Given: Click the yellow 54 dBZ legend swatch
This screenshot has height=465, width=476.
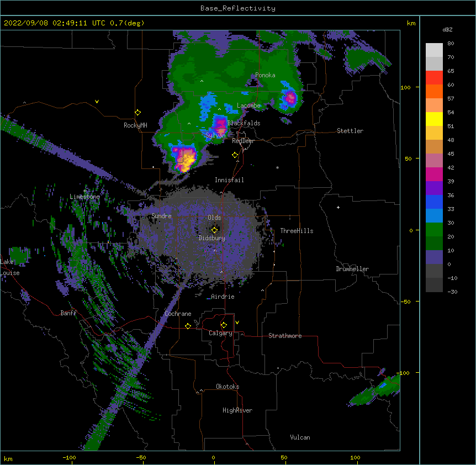Looking at the screenshot, I should click(x=434, y=119).
